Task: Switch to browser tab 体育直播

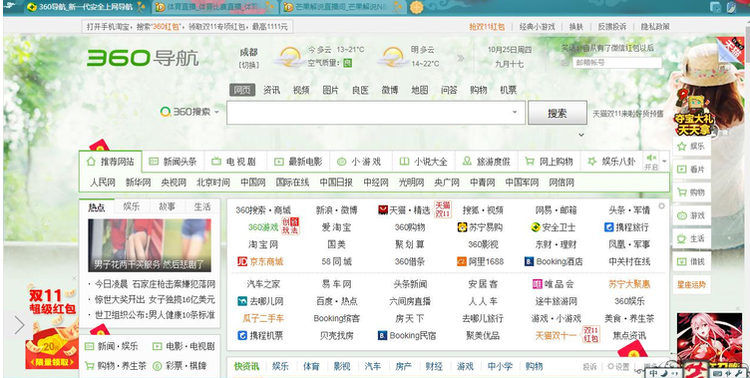Action: click(x=214, y=7)
